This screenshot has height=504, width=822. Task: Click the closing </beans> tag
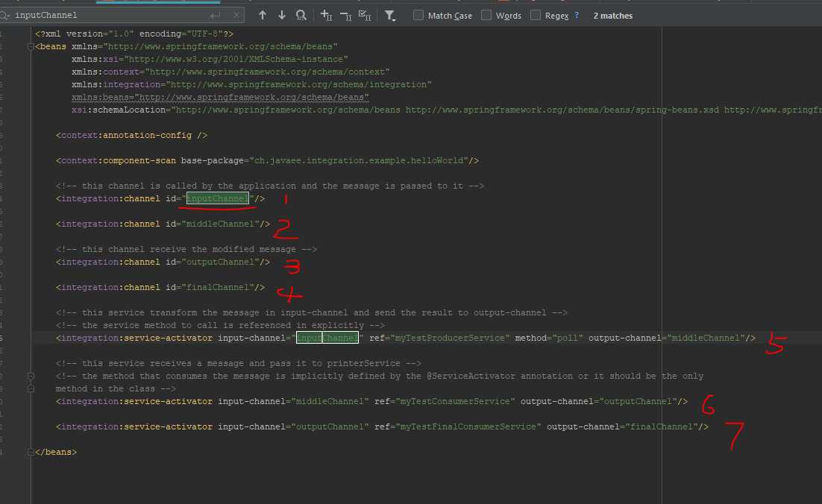pos(55,452)
